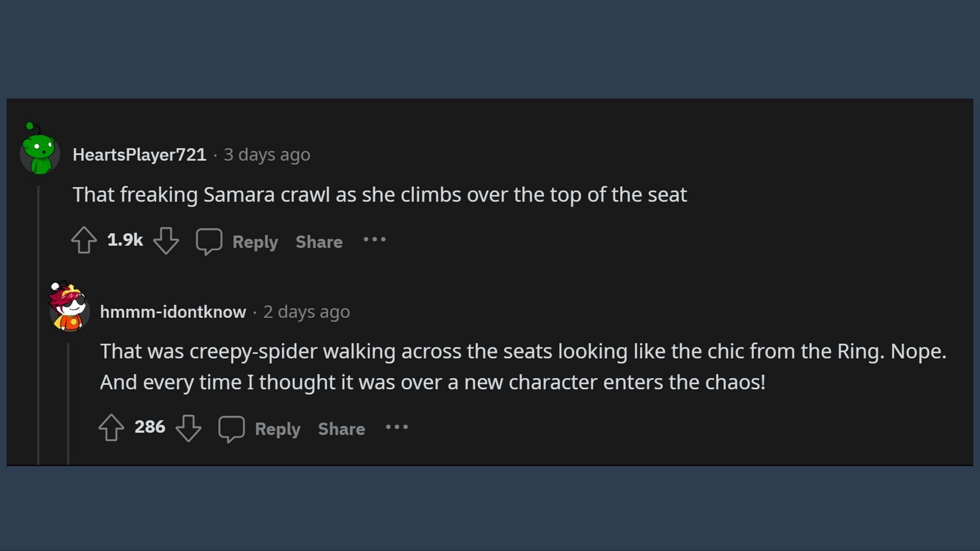
Task: Click the comment bubble icon on top post
Action: [209, 241]
